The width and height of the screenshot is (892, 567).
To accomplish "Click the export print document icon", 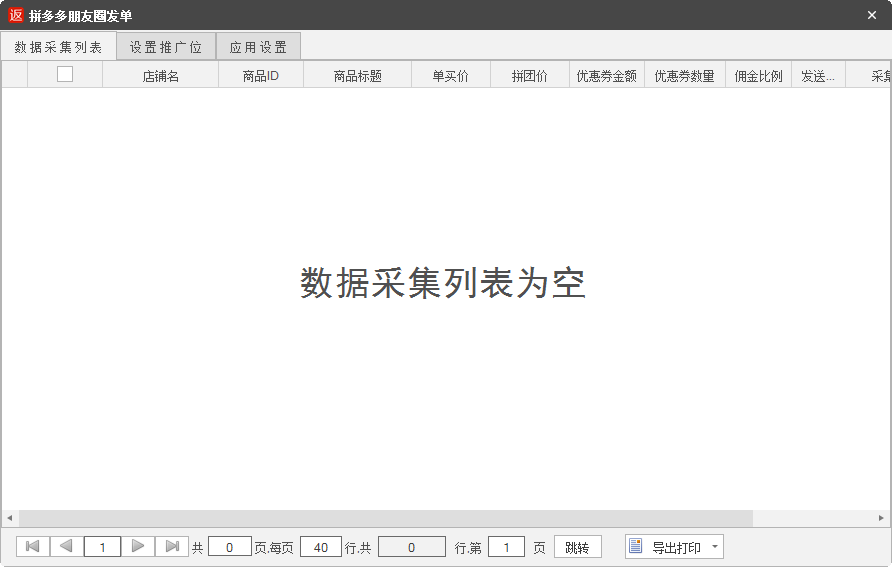I will [x=635, y=547].
